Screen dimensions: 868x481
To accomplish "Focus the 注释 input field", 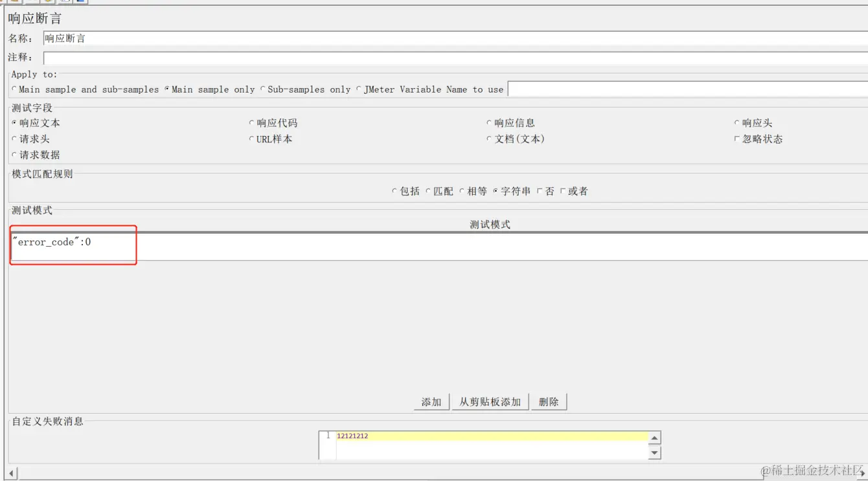I will (x=455, y=58).
